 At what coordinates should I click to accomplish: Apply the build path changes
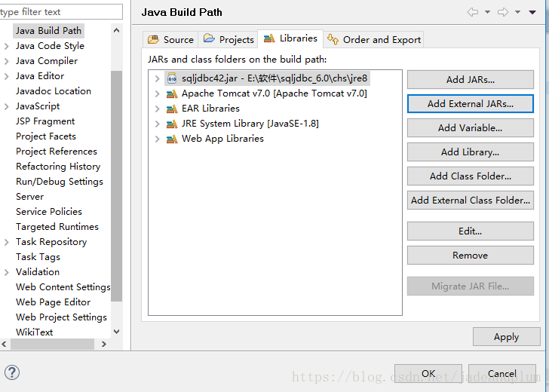(x=506, y=337)
